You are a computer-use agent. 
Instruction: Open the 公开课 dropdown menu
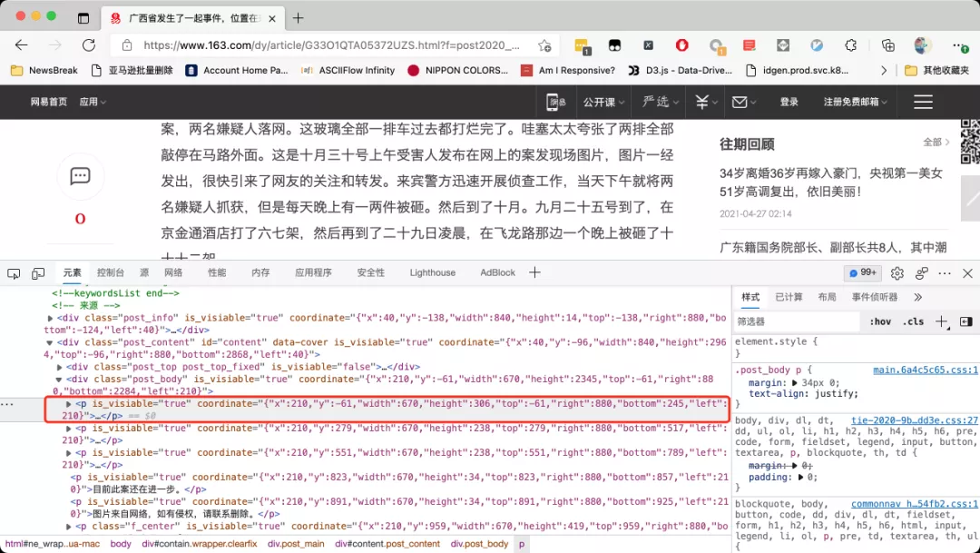[x=604, y=102]
